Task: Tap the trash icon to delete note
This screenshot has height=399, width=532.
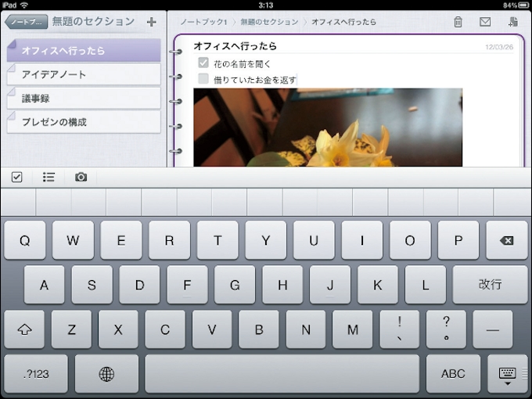Action: (x=458, y=22)
